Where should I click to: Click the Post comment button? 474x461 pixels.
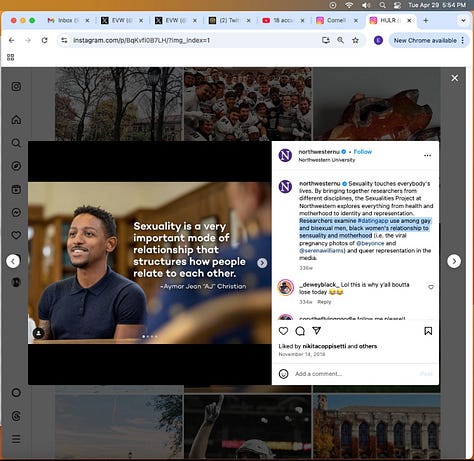[x=426, y=374]
